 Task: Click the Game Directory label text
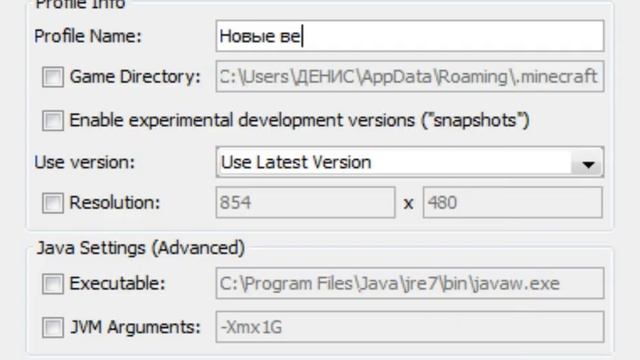point(135,77)
